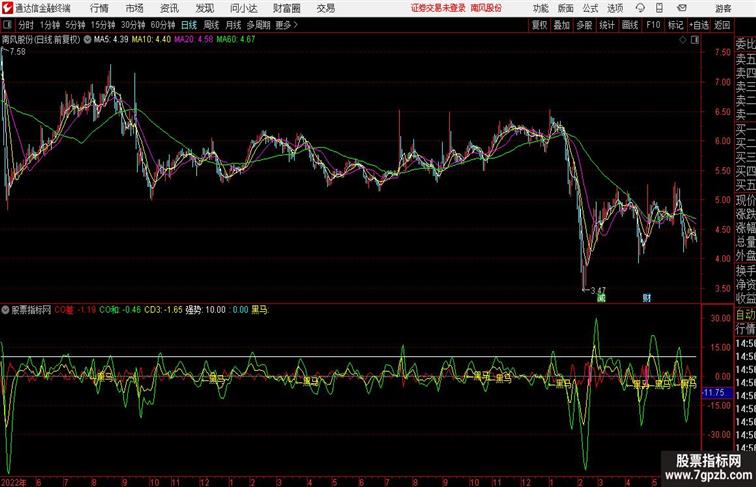Open the 公式 menu
Viewport: 756px width, 487px height.
[590, 8]
